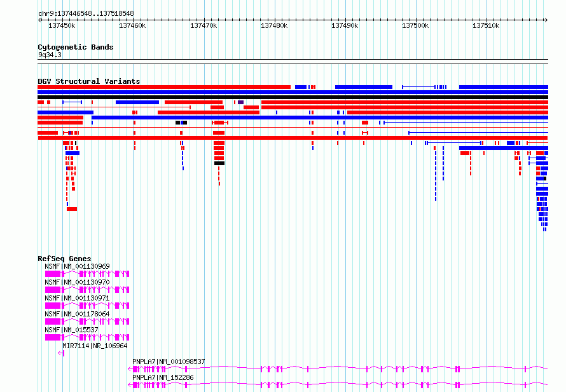Click the 137450k ruler tick label
Screen dimensions: 566x392
tap(62, 25)
